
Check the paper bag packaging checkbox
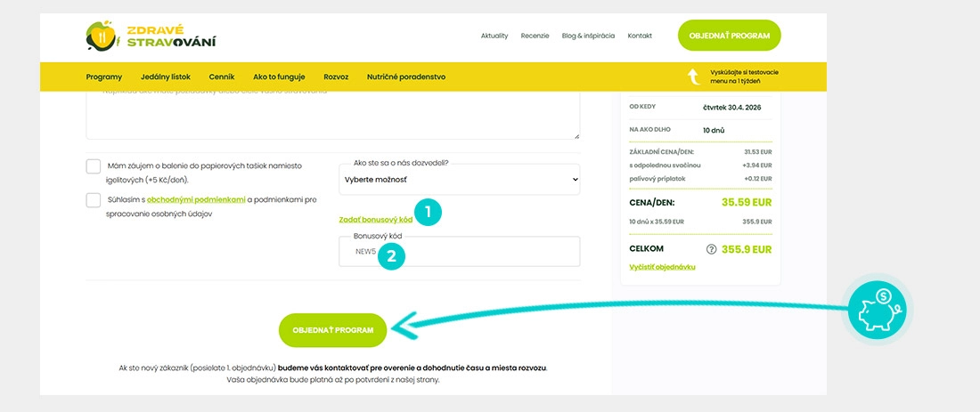coord(94,166)
